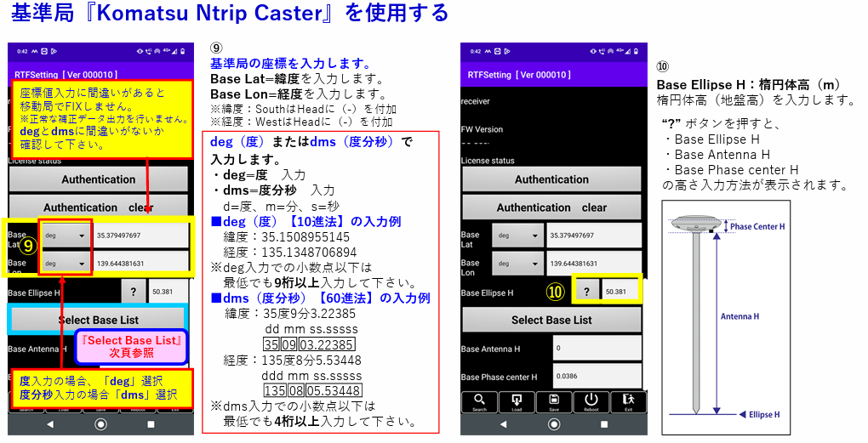Click 'Antenna H' label in diagram
The height and width of the screenshot is (443, 868).
click(x=740, y=316)
